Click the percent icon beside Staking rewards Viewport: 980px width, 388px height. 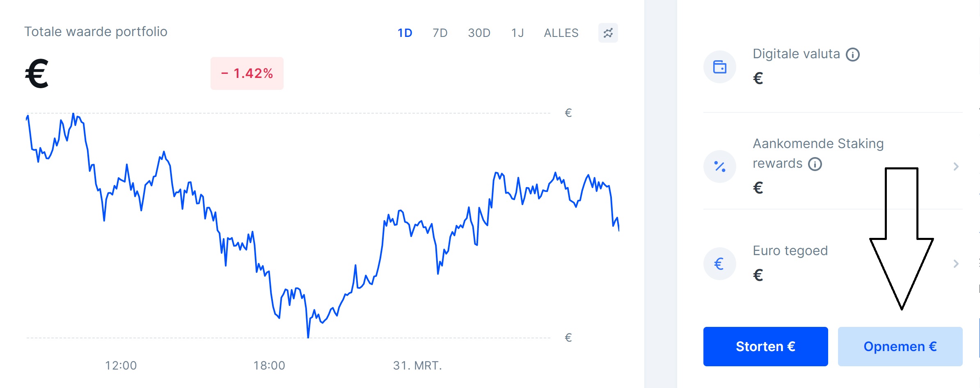pyautogui.click(x=720, y=166)
